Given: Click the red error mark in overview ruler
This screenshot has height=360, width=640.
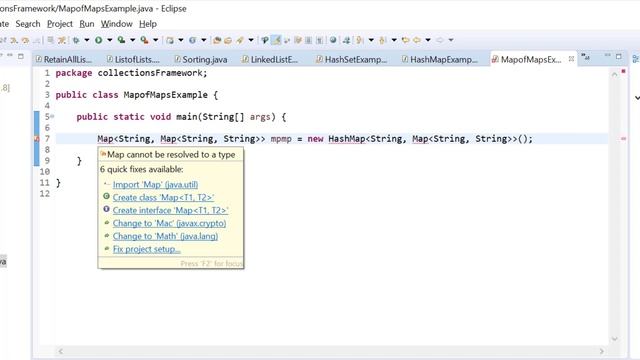Looking at the screenshot, I should (623, 139).
